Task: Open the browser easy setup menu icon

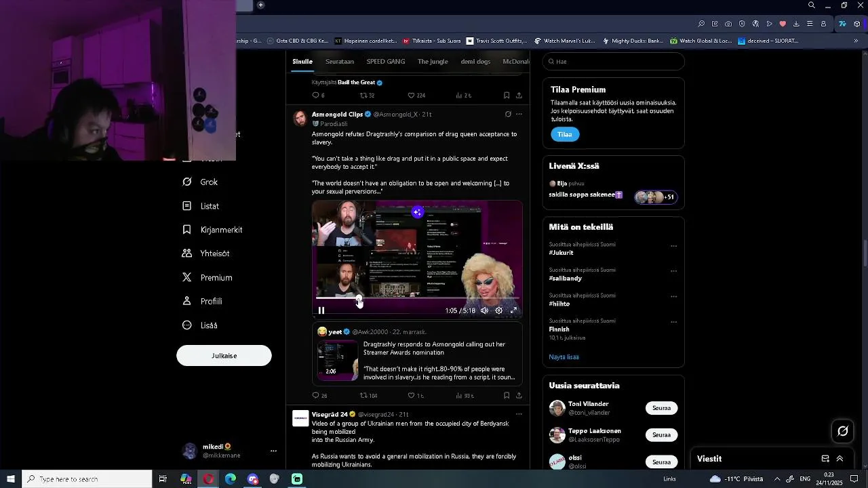Action: 810,24
